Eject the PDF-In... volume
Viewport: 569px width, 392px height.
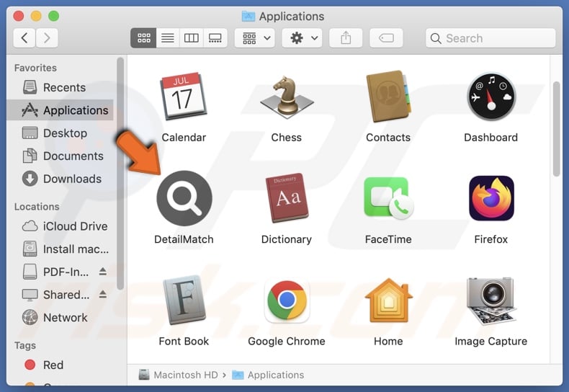(x=103, y=272)
